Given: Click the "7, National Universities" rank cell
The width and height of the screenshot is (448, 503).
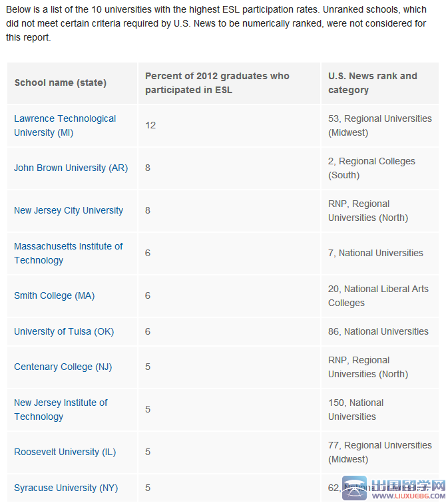Looking at the screenshot, I should pos(375,253).
